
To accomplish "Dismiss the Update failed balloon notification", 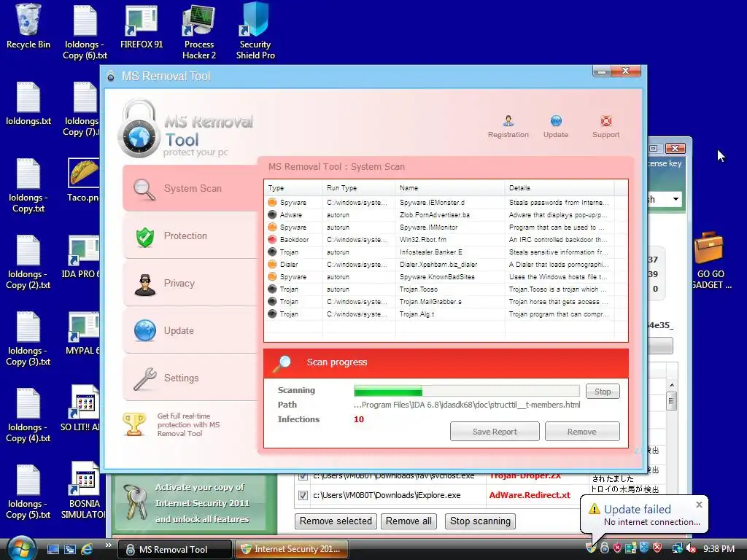I will tap(699, 505).
